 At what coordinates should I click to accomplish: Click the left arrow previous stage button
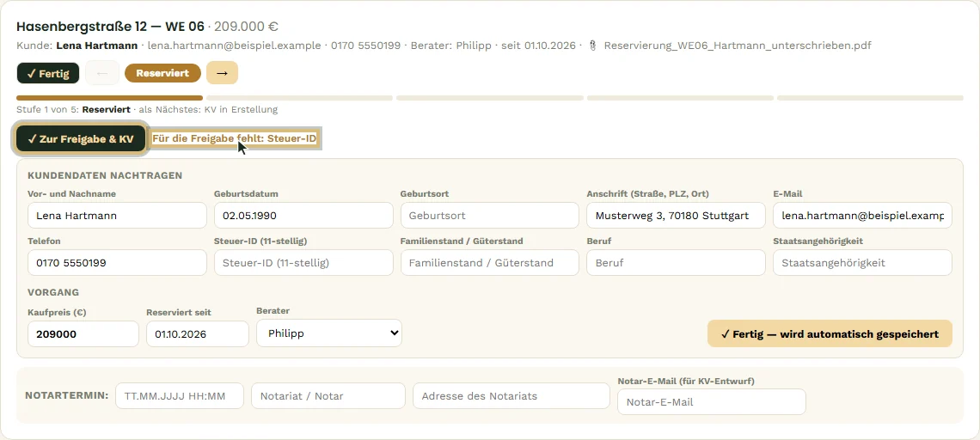(x=102, y=73)
